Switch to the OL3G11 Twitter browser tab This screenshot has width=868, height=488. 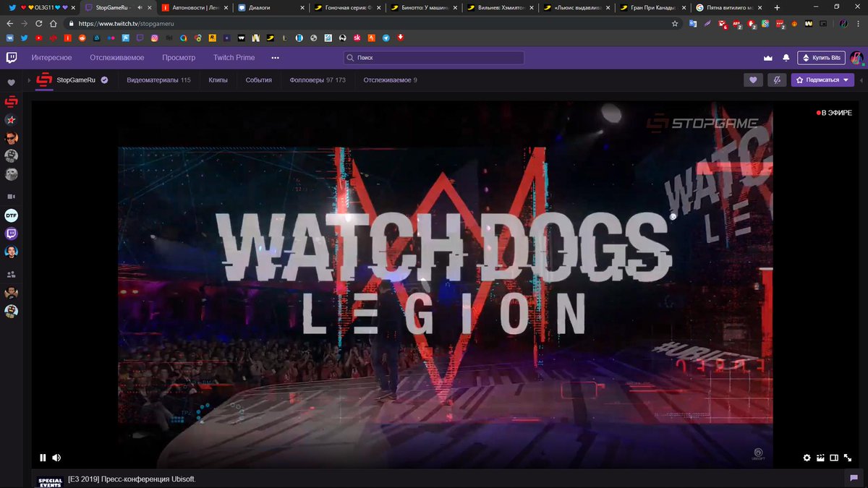pyautogui.click(x=41, y=7)
